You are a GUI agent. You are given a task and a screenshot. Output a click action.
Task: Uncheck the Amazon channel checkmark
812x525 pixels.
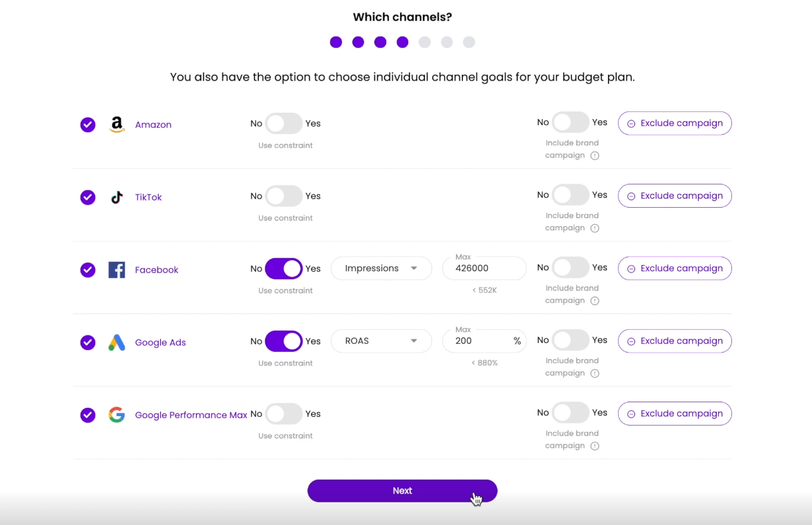88,125
